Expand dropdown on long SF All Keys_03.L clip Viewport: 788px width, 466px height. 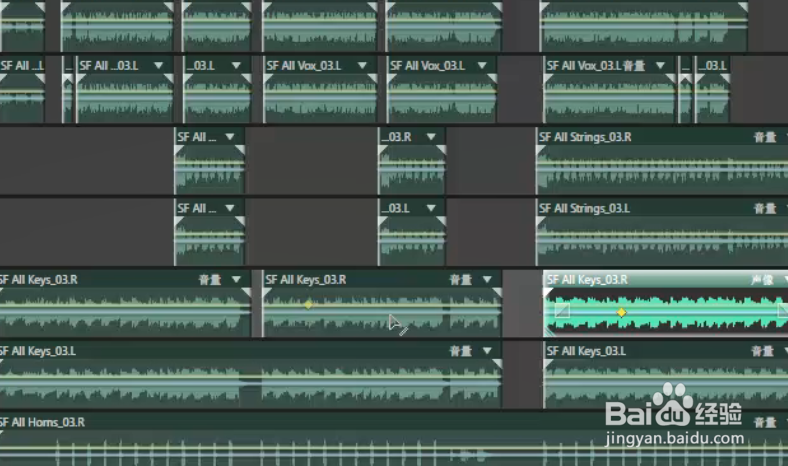click(487, 350)
